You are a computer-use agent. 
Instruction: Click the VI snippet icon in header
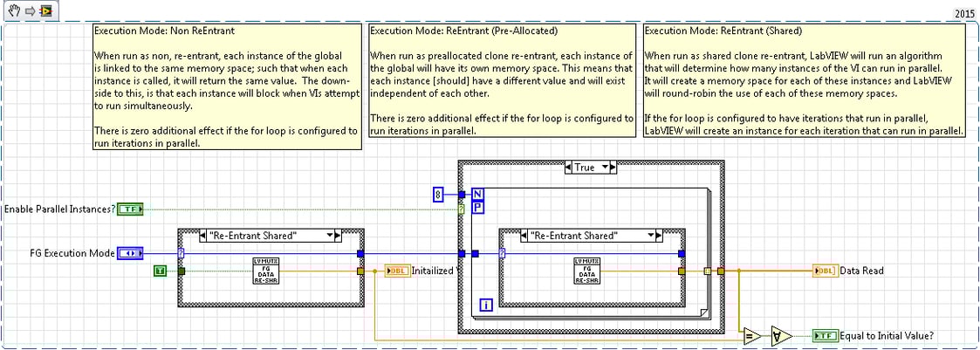47,10
